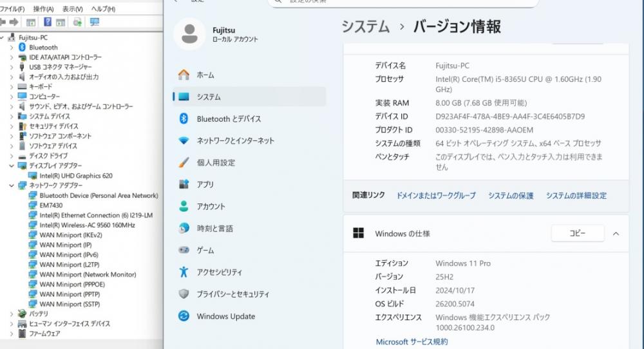Open 時刻と言語 settings
Image resolution: width=644 pixels, height=349 pixels.
pyautogui.click(x=249, y=229)
